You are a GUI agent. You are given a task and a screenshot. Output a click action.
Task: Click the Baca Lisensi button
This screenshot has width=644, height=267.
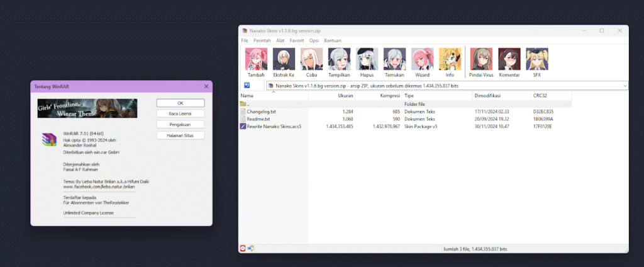[x=180, y=113]
